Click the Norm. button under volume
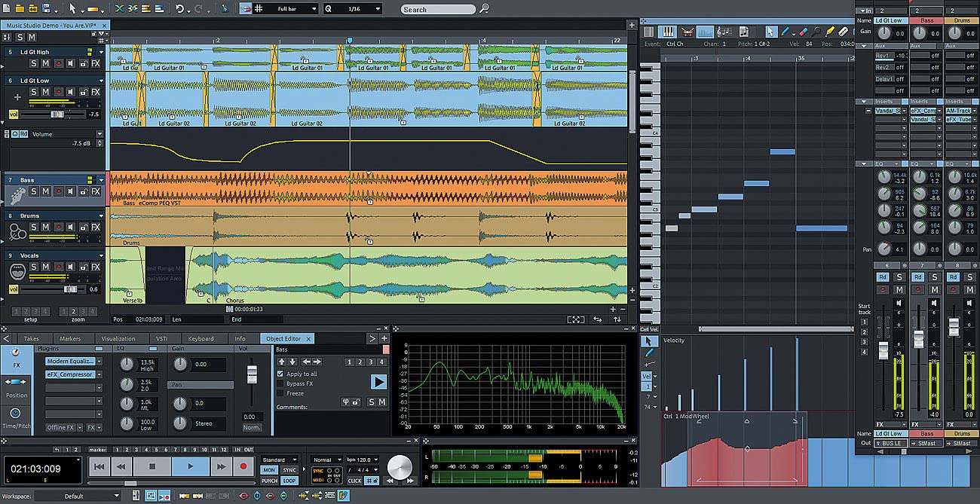The width and height of the screenshot is (980, 504). pyautogui.click(x=253, y=427)
